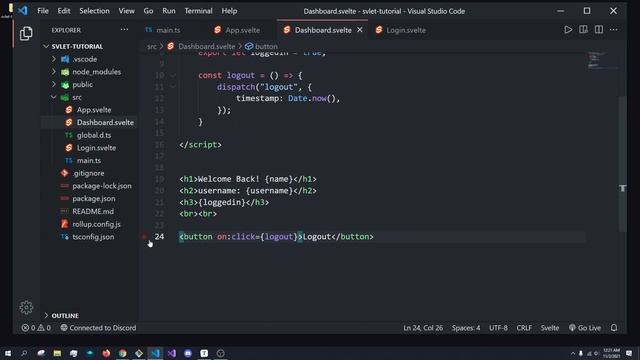Change language mode via Svelte
This screenshot has height=360, width=640.
550,328
